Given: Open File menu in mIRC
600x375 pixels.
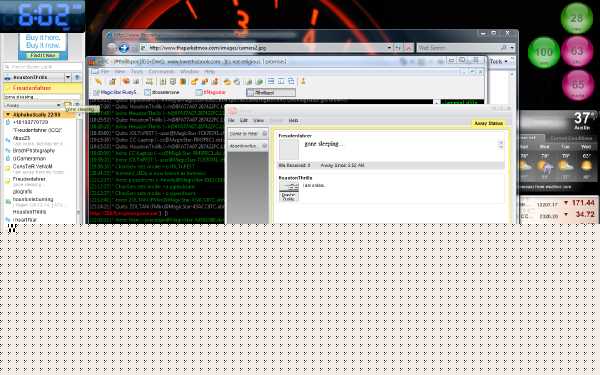Looking at the screenshot, I should tap(105, 72).
